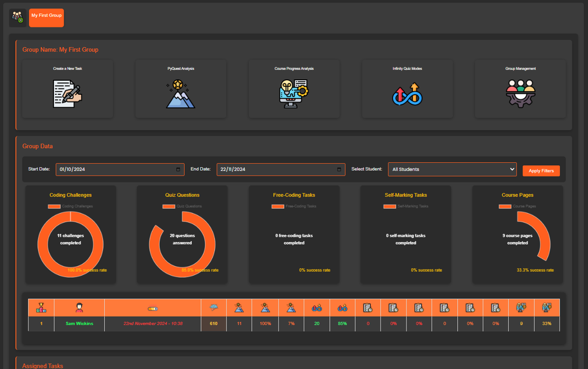Toggle the Quiz Questions chart legend
This screenshot has width=588, height=369.
tap(169, 206)
